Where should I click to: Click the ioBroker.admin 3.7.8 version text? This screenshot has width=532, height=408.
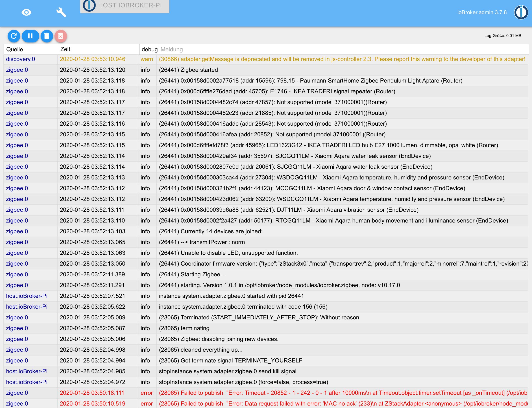point(482,12)
